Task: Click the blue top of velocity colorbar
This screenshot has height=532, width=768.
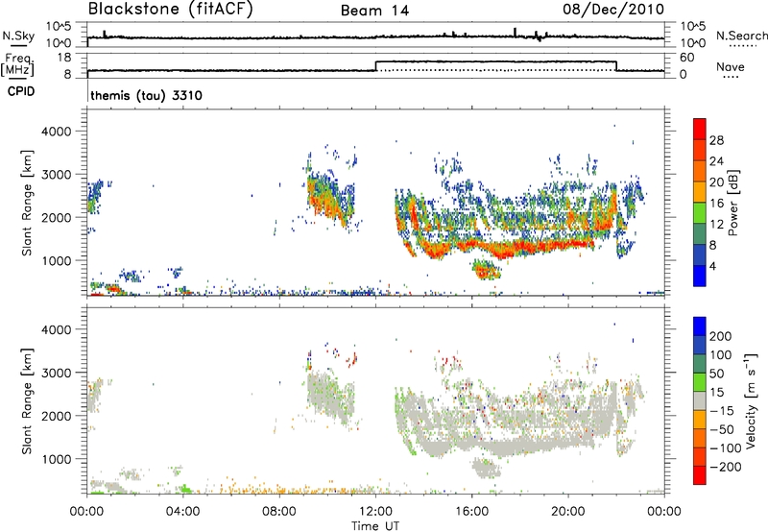Action: click(700, 326)
